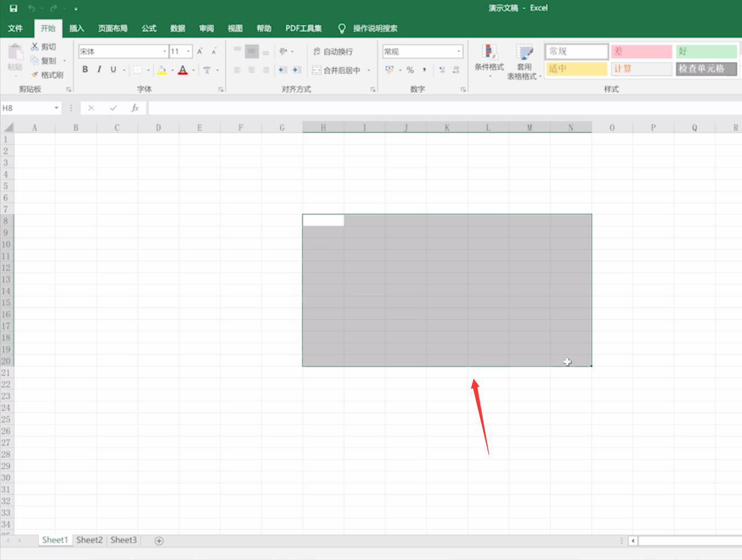Click the borders icon in font group
This screenshot has height=560, width=742.
pos(138,70)
